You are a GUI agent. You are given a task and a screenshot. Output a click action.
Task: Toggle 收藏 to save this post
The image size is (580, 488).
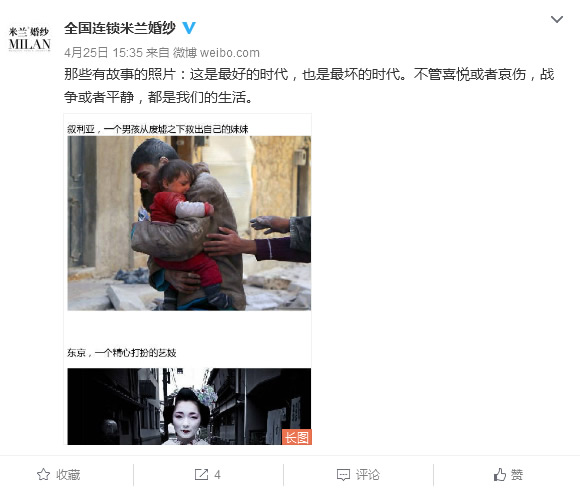coord(58,474)
